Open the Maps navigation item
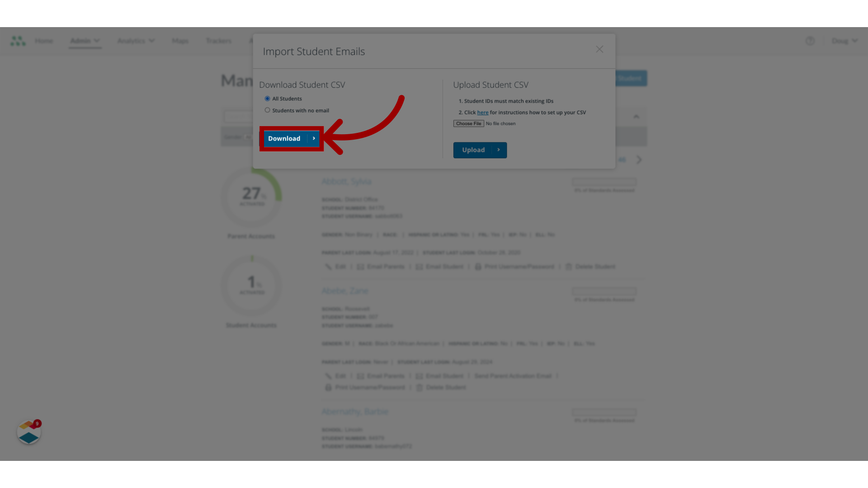Image resolution: width=868 pixels, height=488 pixels. tap(180, 41)
